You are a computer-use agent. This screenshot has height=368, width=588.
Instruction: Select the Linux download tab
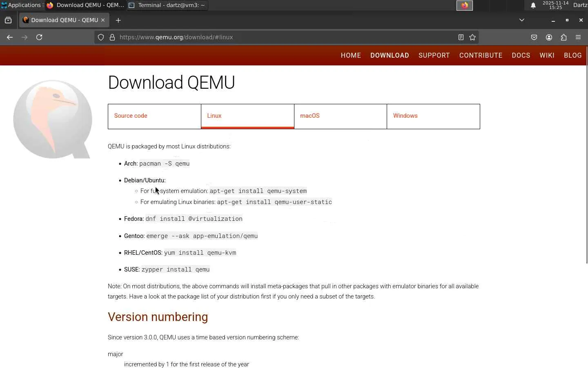tap(247, 117)
